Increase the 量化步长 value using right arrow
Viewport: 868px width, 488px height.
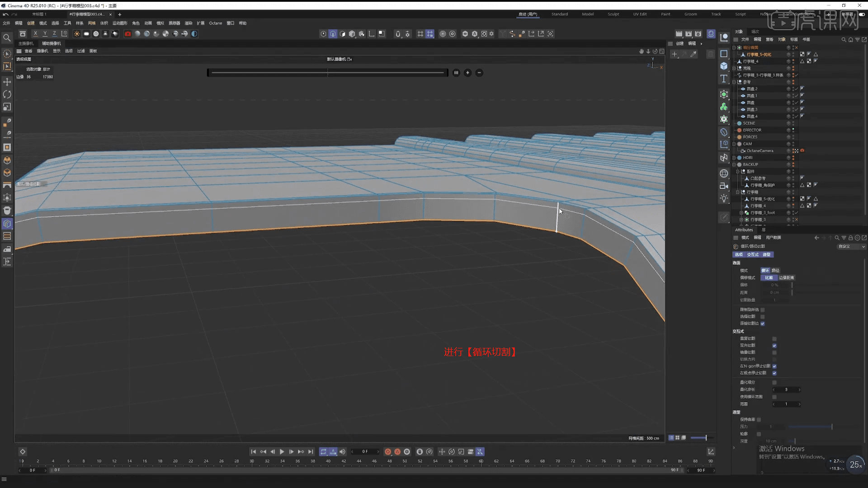pos(799,390)
